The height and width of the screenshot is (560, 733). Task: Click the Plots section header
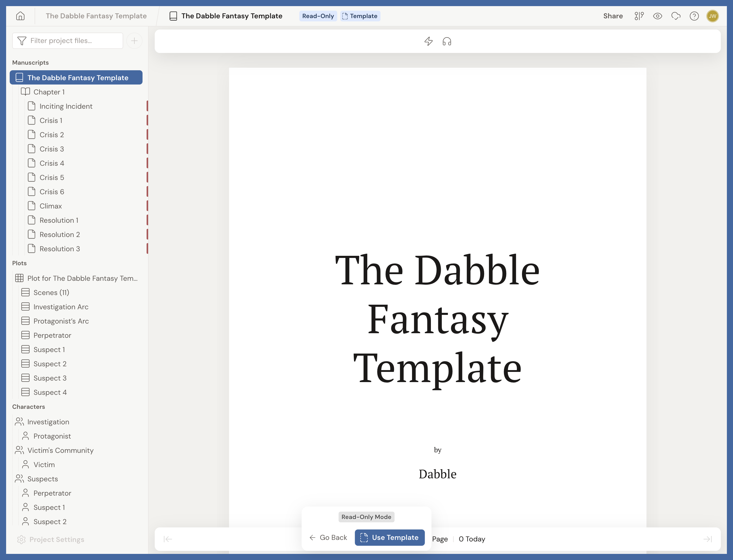point(19,263)
